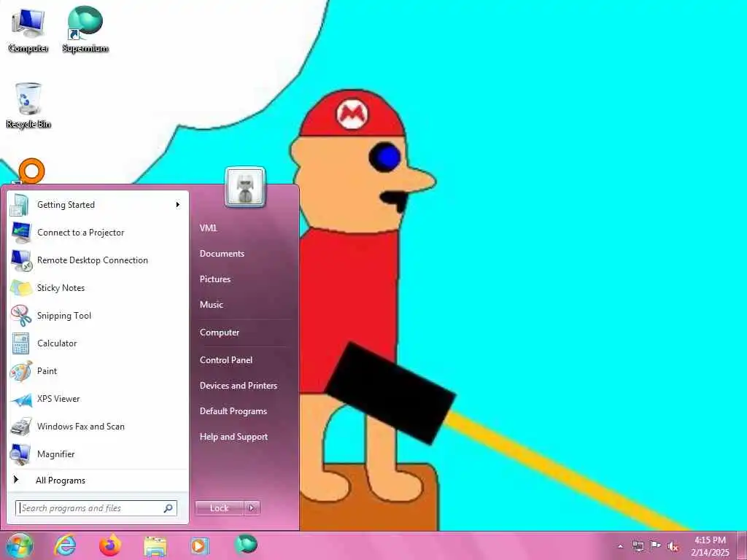This screenshot has height=560, width=747.
Task: Click the Calculator label
Action: click(57, 343)
